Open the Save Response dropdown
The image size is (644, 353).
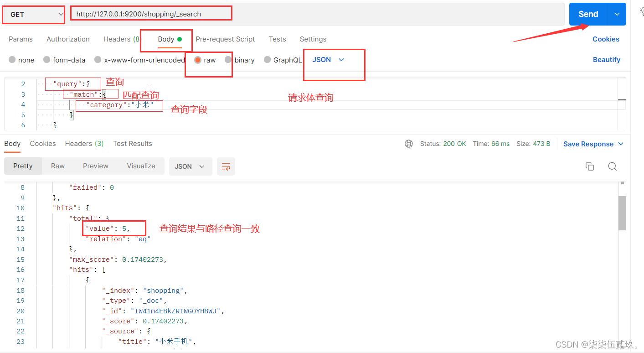[593, 144]
